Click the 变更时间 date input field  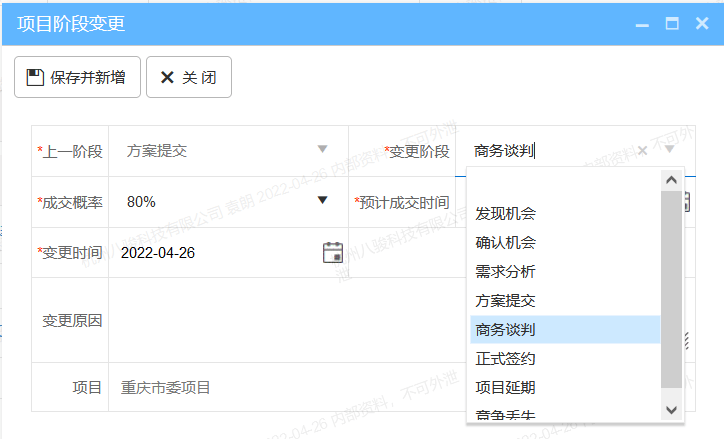pyautogui.click(x=215, y=252)
